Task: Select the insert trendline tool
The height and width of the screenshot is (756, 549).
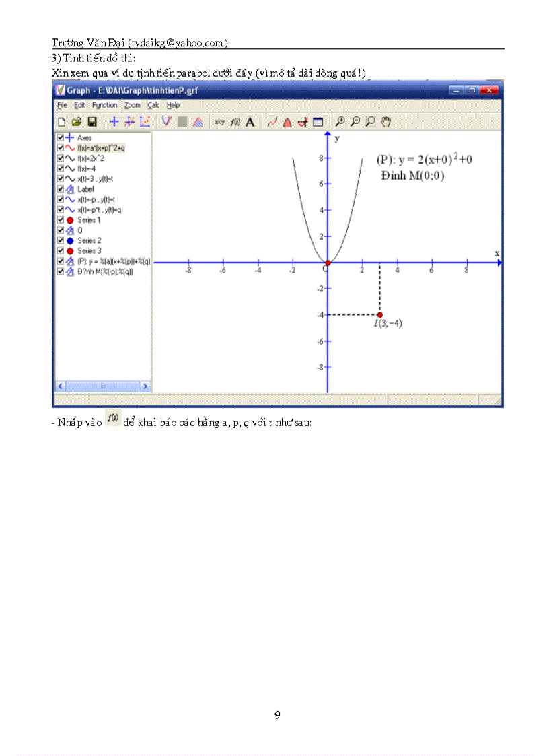Action: coord(272,122)
